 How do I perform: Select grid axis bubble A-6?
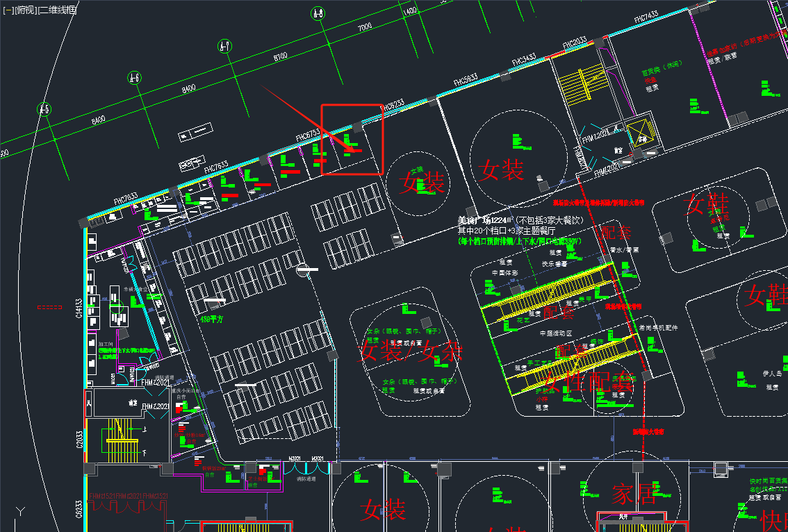click(x=134, y=78)
